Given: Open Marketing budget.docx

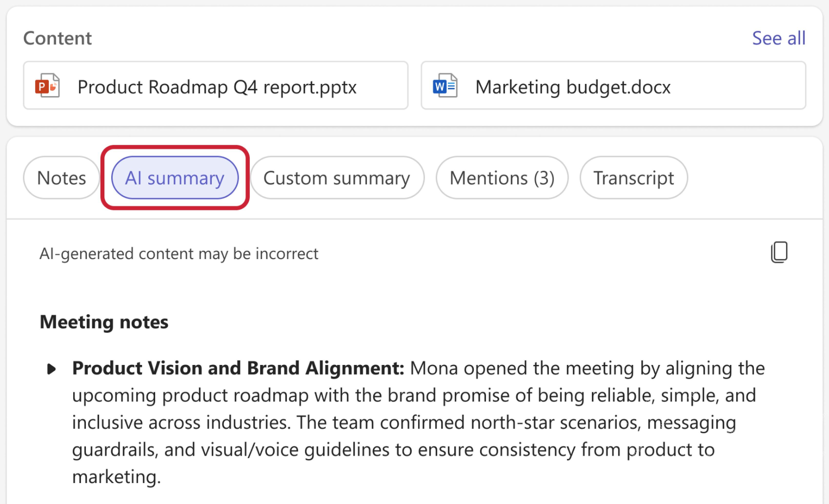Looking at the screenshot, I should click(613, 85).
